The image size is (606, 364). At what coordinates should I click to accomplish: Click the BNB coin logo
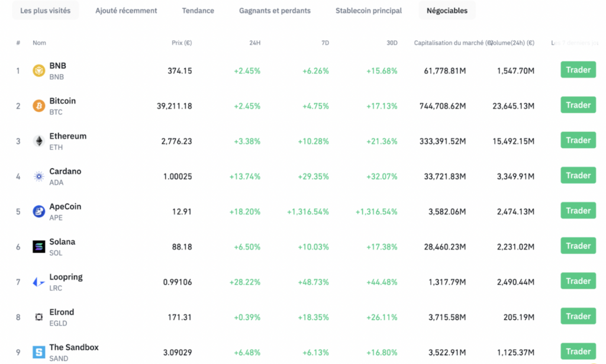pyautogui.click(x=38, y=70)
